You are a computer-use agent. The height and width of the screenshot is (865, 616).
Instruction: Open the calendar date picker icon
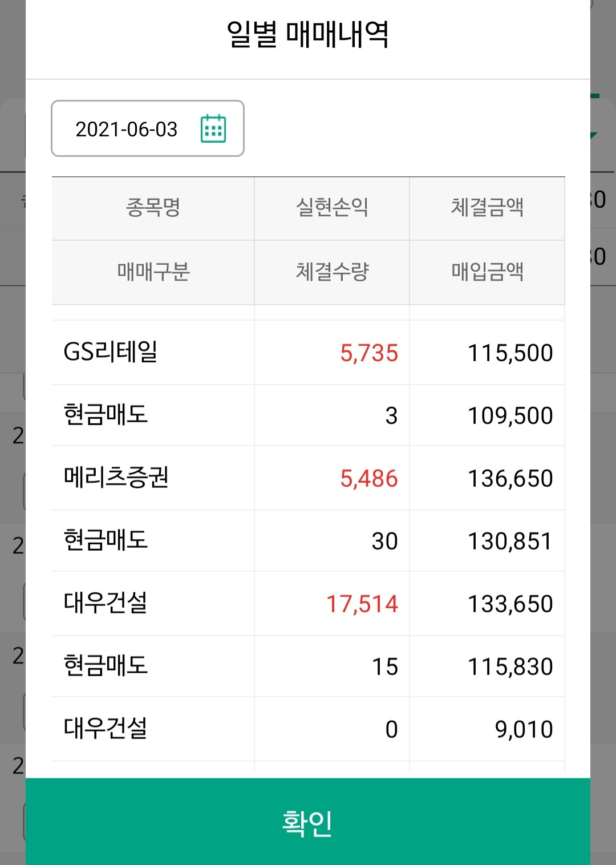click(x=213, y=128)
